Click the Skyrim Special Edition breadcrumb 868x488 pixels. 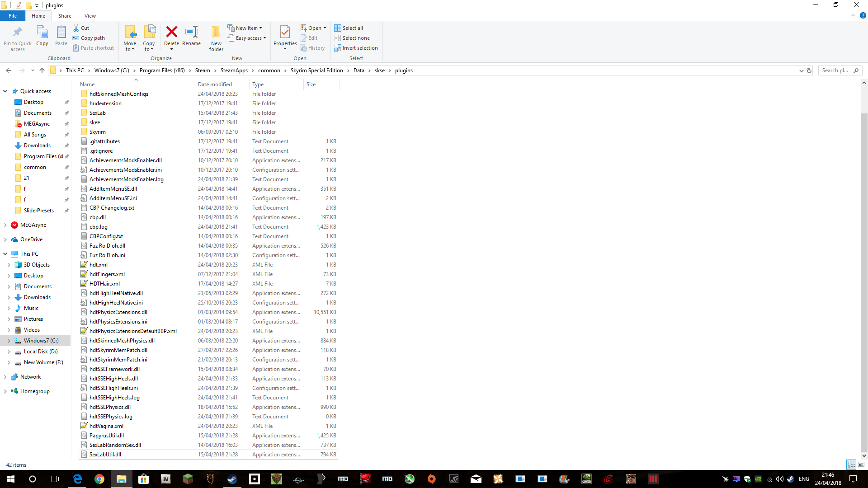tap(316, 70)
